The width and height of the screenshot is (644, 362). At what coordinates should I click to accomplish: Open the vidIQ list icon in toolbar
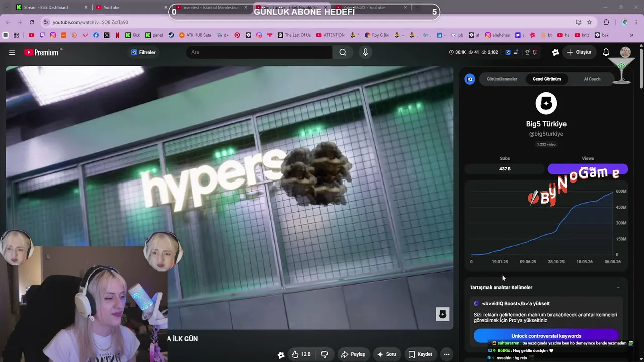point(516,52)
